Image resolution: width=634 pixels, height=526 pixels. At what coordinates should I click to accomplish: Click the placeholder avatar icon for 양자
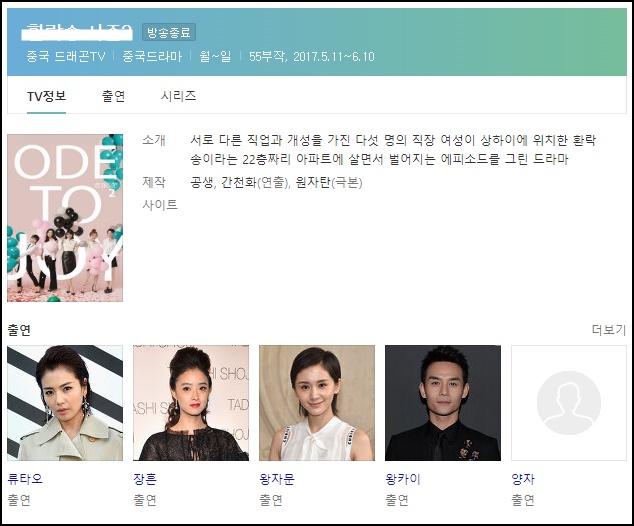click(x=569, y=403)
